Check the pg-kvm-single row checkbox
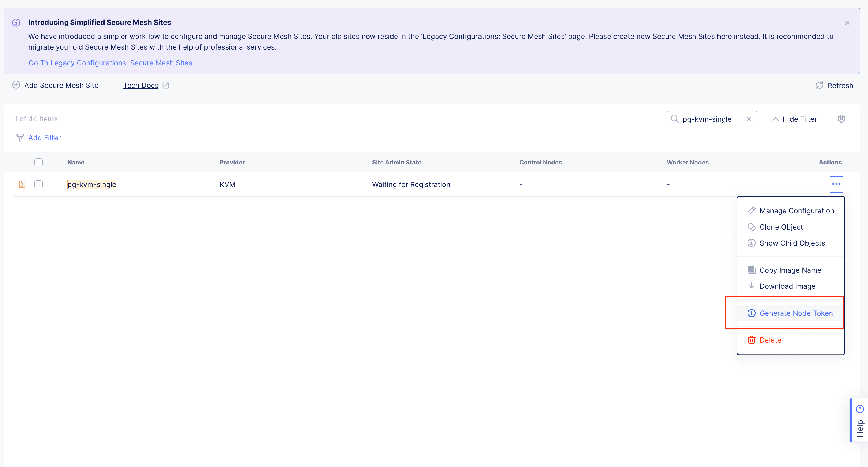This screenshot has height=467, width=868. click(x=38, y=184)
